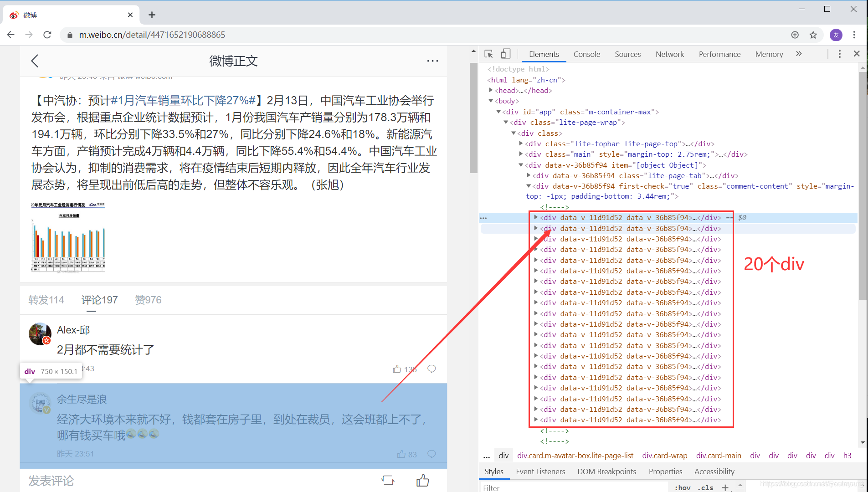Go back using the browser back arrow
The image size is (868, 492).
[x=11, y=35]
